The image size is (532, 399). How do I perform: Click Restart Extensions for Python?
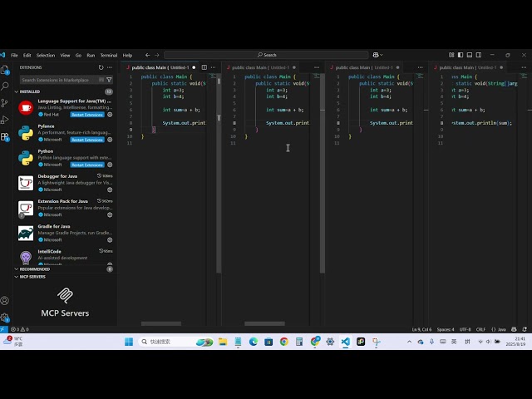[x=87, y=165]
